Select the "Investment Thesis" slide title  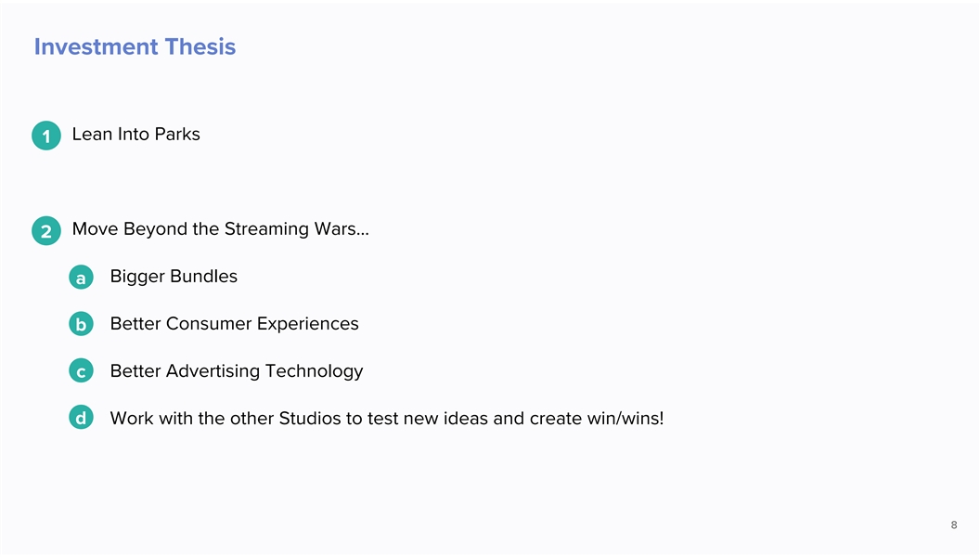(135, 46)
